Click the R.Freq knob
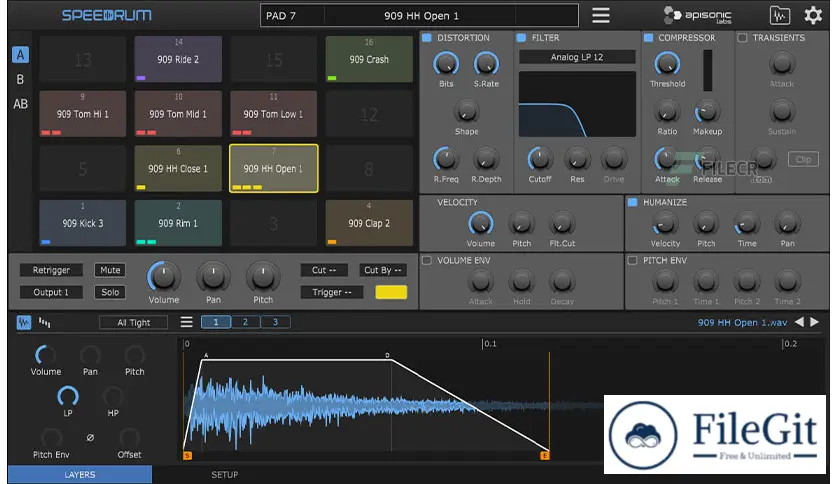The width and height of the screenshot is (836, 484). click(x=446, y=159)
